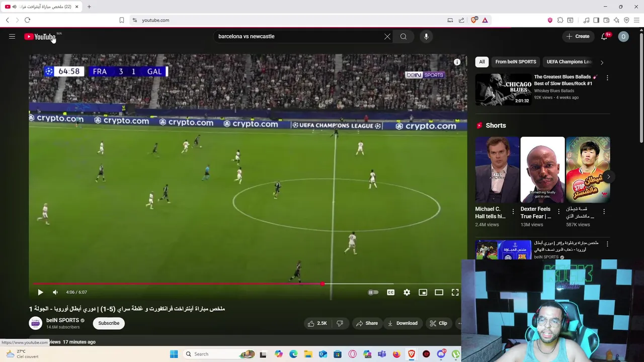Clear the search box text

[x=387, y=36]
